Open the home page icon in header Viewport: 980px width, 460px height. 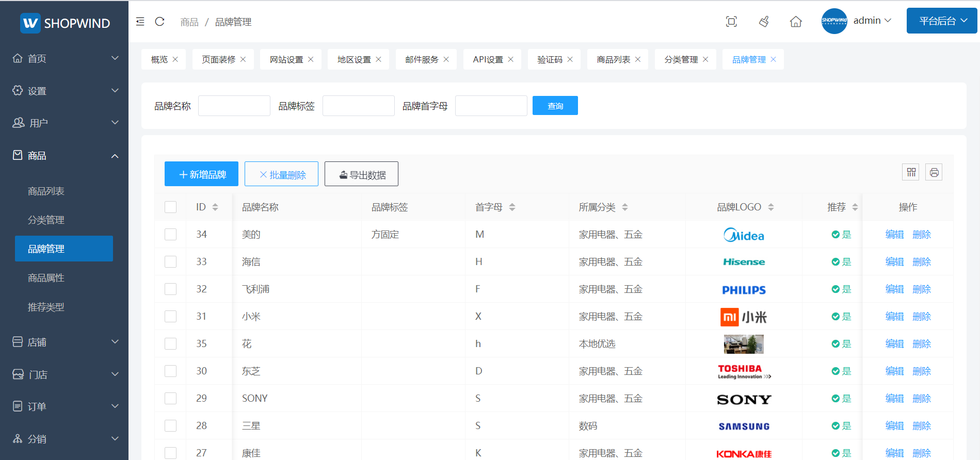(796, 22)
